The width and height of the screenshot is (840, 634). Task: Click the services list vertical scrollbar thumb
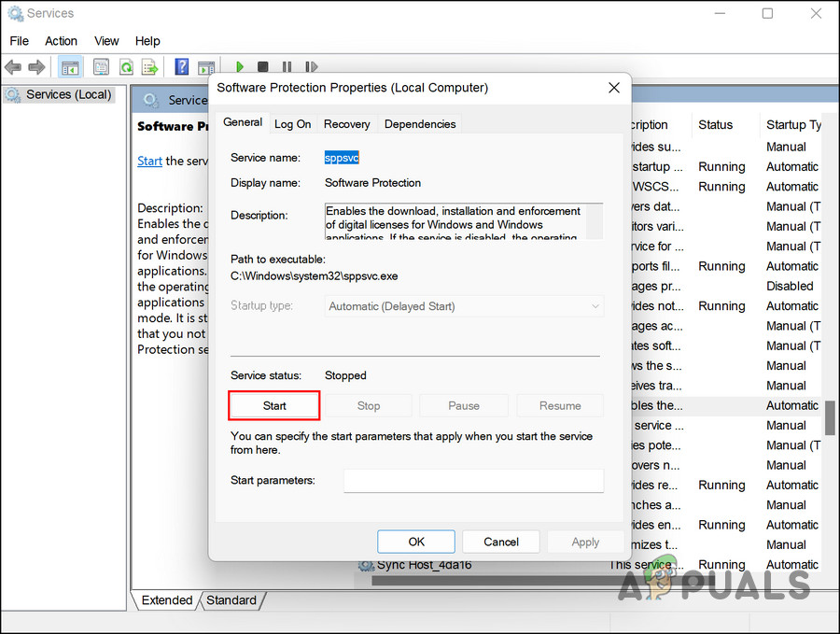click(830, 417)
